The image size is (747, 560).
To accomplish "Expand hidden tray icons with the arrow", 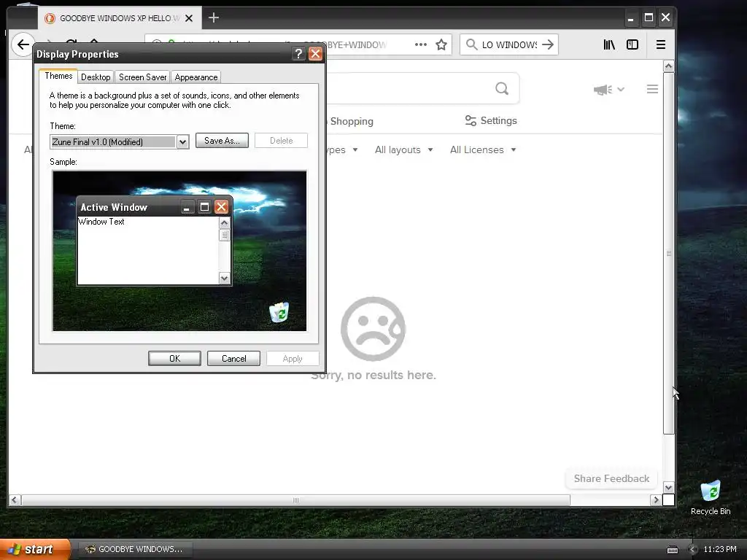I will point(693,550).
